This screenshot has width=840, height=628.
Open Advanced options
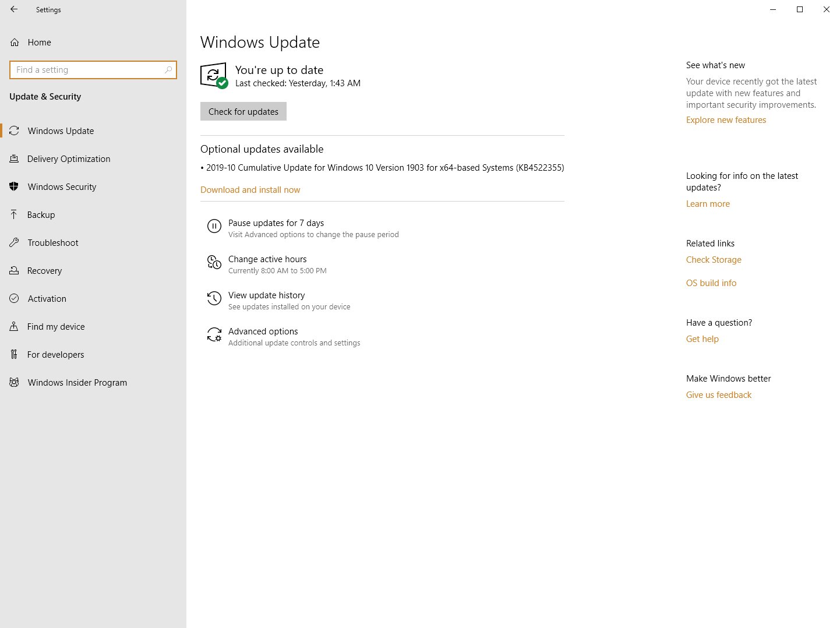coord(284,337)
